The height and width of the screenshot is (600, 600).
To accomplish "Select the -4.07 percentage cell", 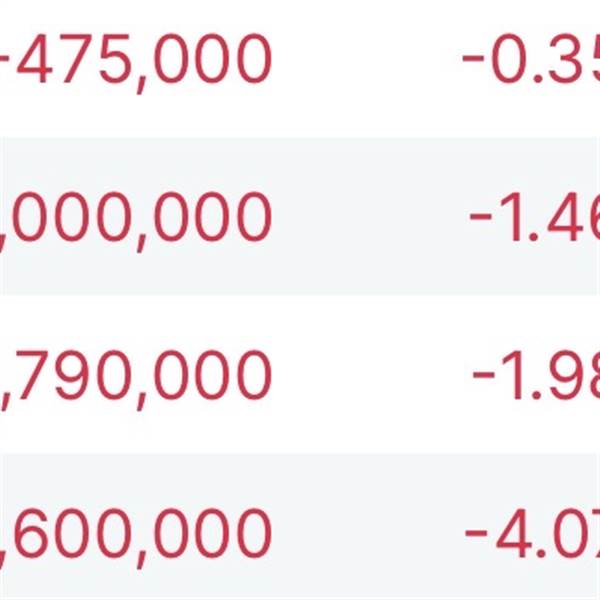I will (534, 533).
